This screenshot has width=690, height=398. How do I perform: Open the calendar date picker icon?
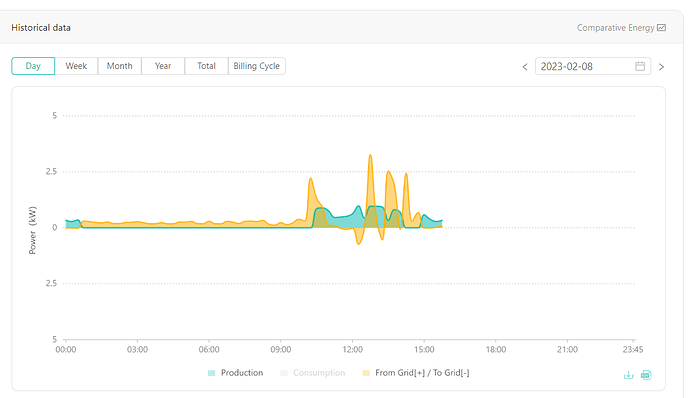coord(640,66)
